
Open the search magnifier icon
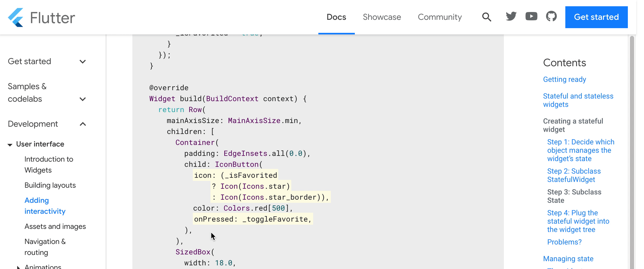click(x=486, y=17)
